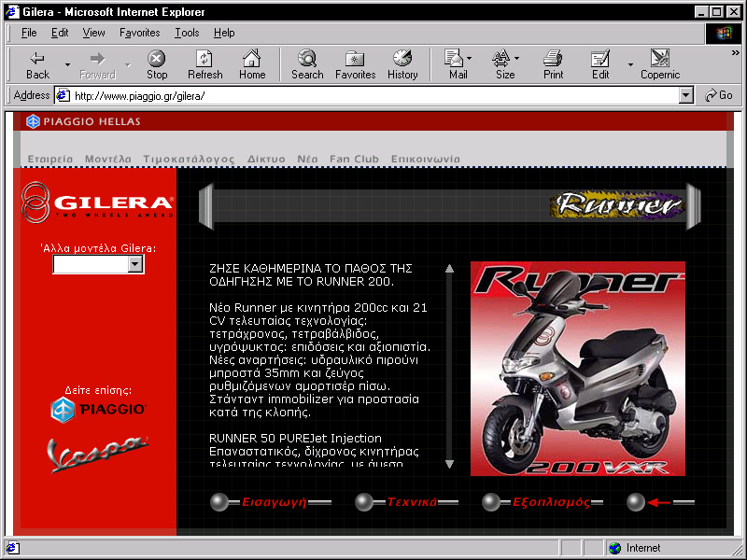Click the Runner banner logo
Image resolution: width=747 pixels, height=560 pixels.
point(617,205)
